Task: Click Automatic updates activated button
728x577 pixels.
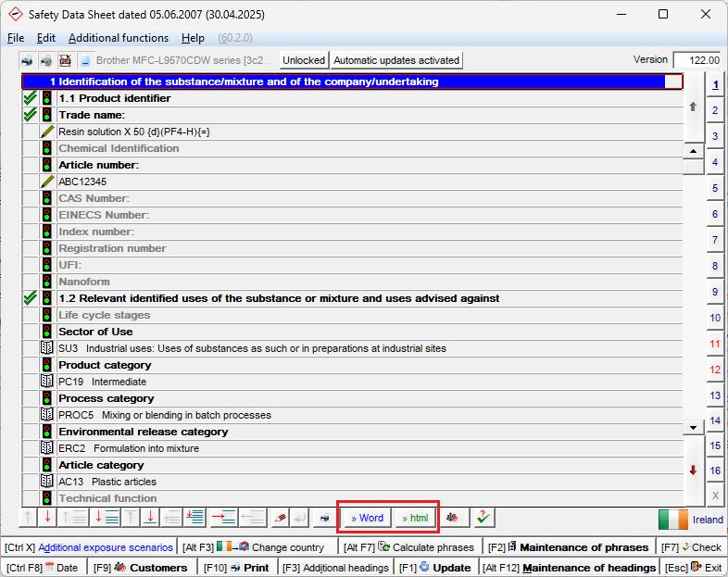Action: pos(396,60)
